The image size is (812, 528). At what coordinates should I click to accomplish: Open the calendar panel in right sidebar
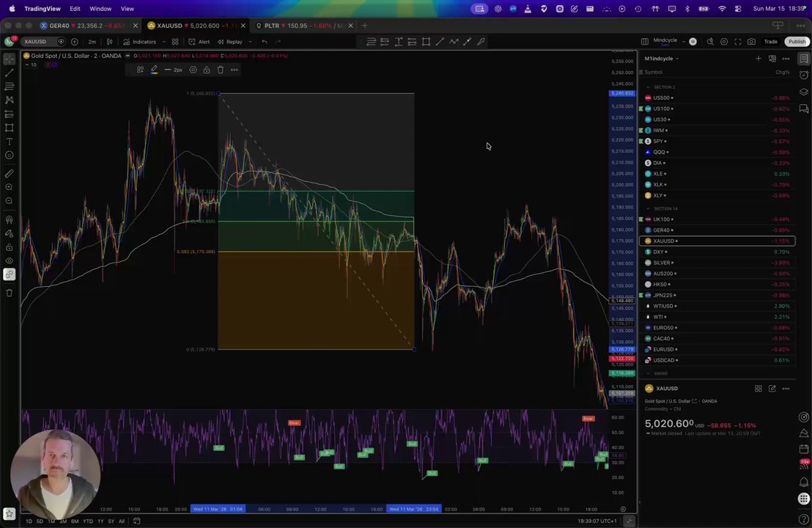804,449
